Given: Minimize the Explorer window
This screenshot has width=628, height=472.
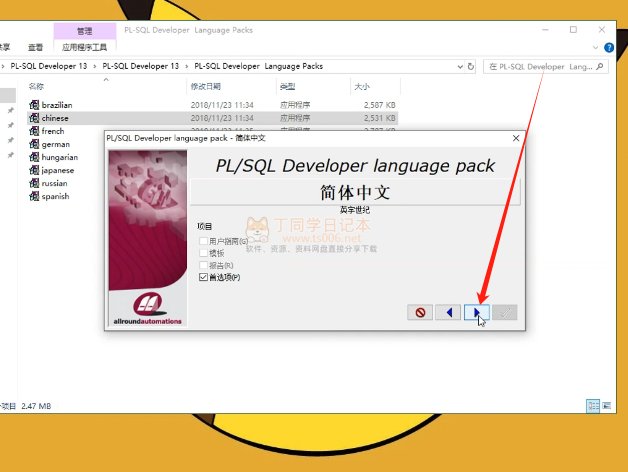Looking at the screenshot, I should click(x=545, y=30).
